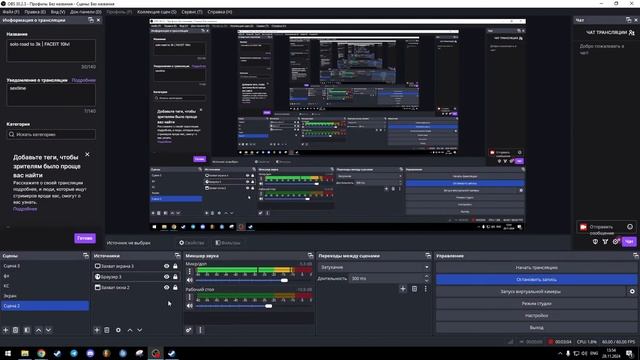The image size is (640, 360).
Task: Open Коллекция сцен menu
Action: [157, 12]
